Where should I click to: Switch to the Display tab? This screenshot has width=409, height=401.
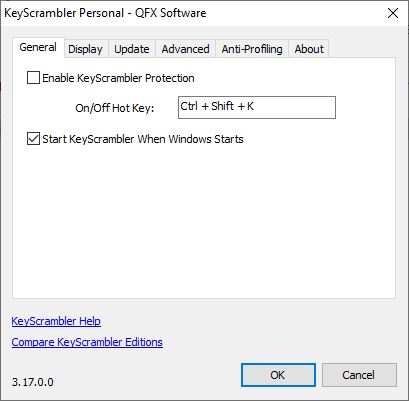[x=85, y=49]
